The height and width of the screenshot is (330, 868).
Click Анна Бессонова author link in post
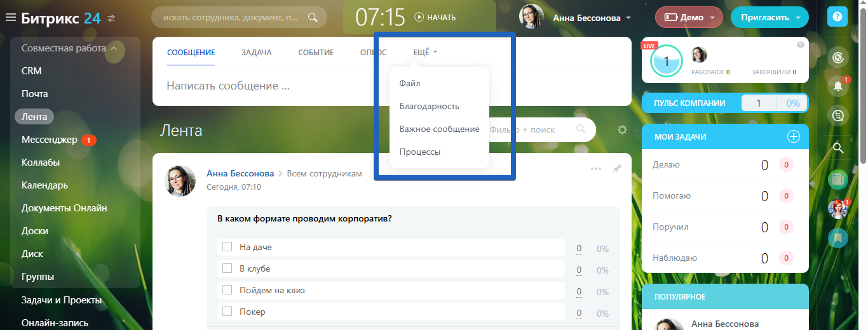click(x=240, y=173)
